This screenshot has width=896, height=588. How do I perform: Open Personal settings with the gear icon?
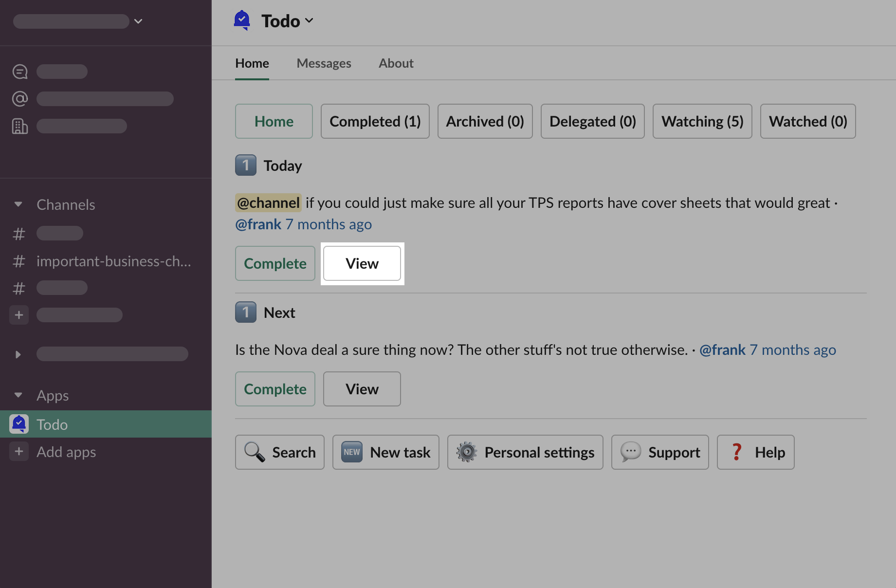tap(525, 452)
